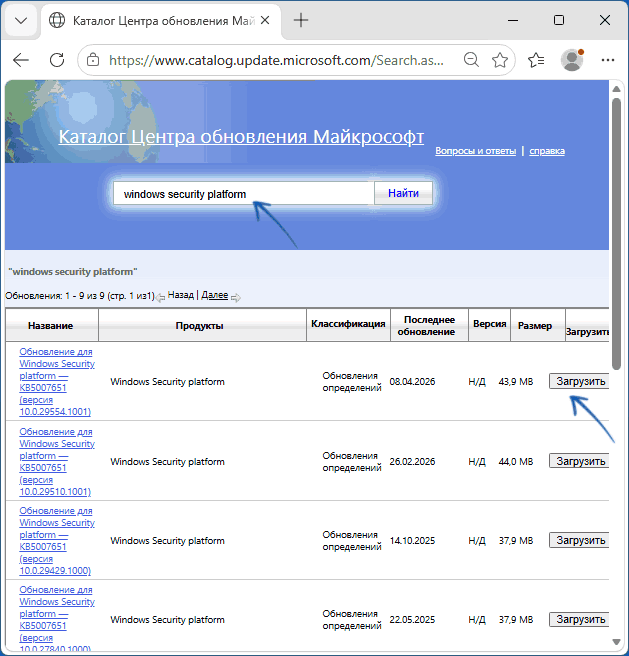This screenshot has height=656, width=629.
Task: Open Каталог Центра обновления Майкрософт heading link
Action: pos(241,137)
